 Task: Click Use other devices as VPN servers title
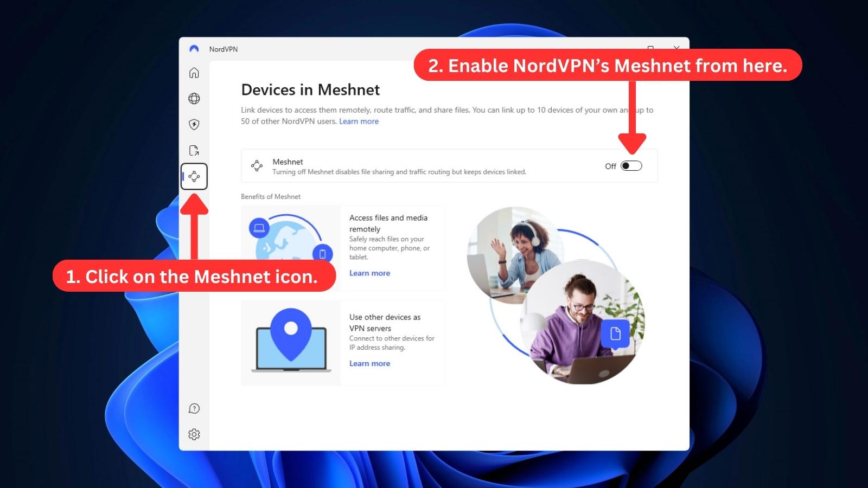coord(385,323)
